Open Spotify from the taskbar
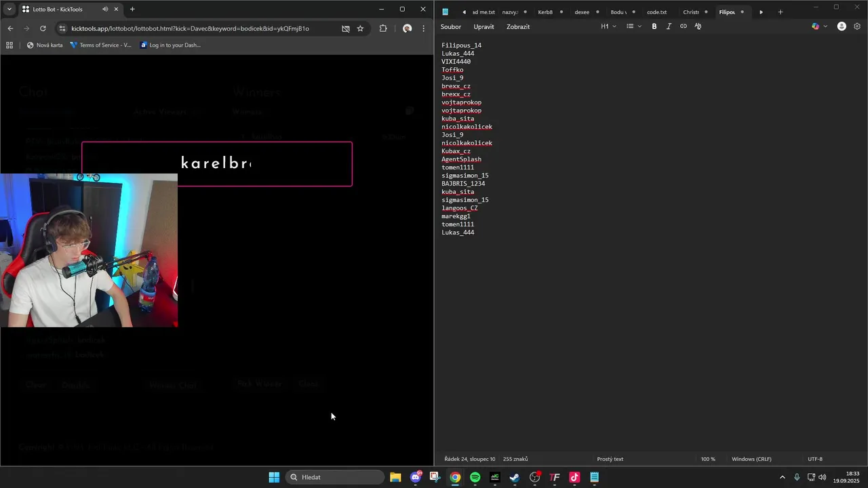Viewport: 868px width, 488px height. point(475,477)
